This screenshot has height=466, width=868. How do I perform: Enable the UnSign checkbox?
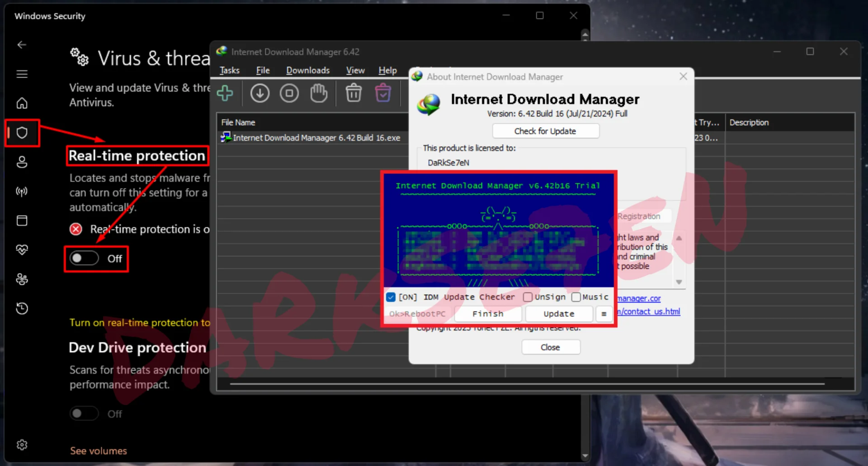(x=528, y=297)
